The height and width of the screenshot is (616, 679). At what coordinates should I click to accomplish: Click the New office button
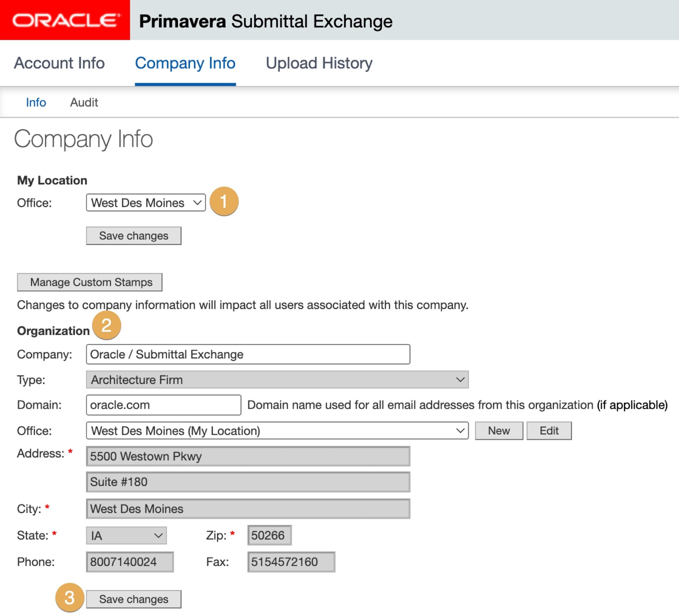tap(499, 431)
